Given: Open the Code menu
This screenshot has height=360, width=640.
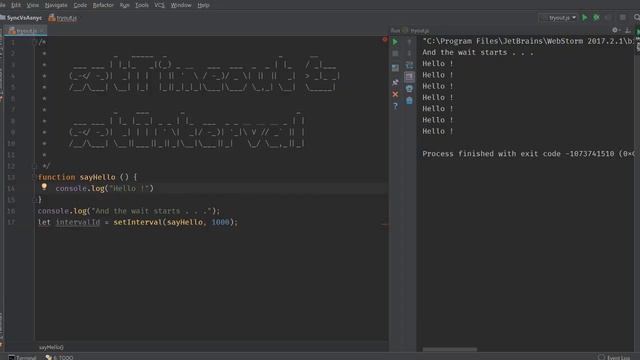Looking at the screenshot, I should [x=80, y=5].
